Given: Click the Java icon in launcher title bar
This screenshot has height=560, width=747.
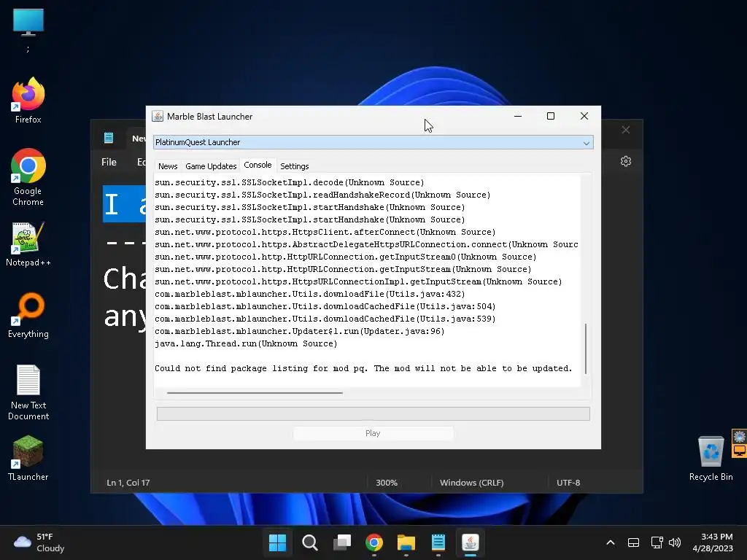Looking at the screenshot, I should pyautogui.click(x=158, y=116).
